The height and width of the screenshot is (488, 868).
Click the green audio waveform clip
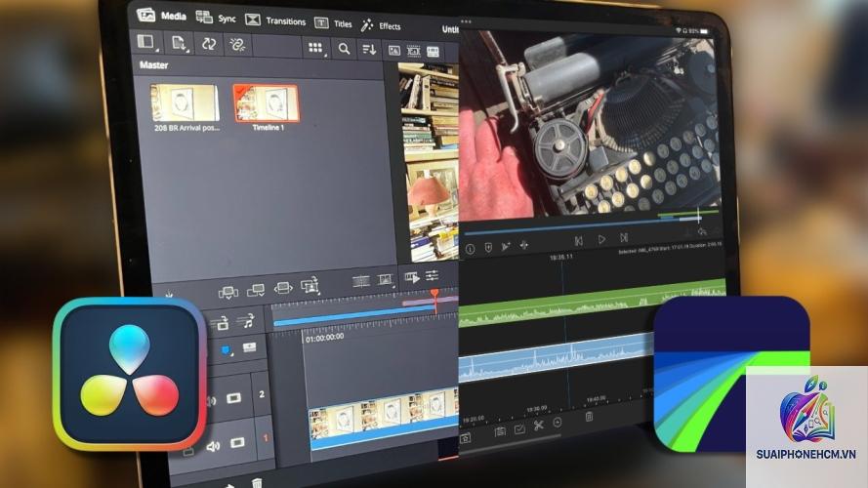point(593,305)
